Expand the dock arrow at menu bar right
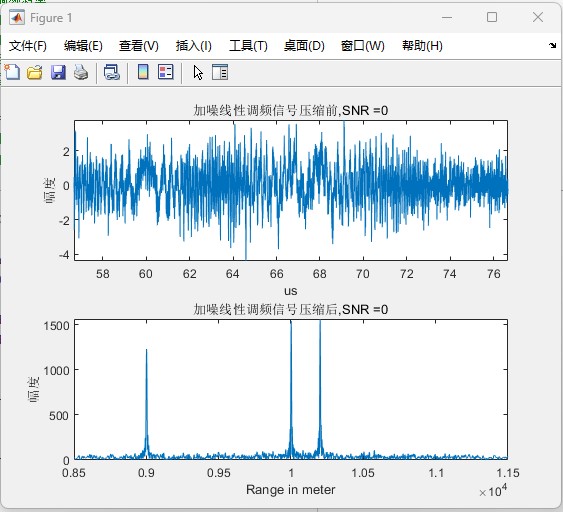 [x=552, y=46]
